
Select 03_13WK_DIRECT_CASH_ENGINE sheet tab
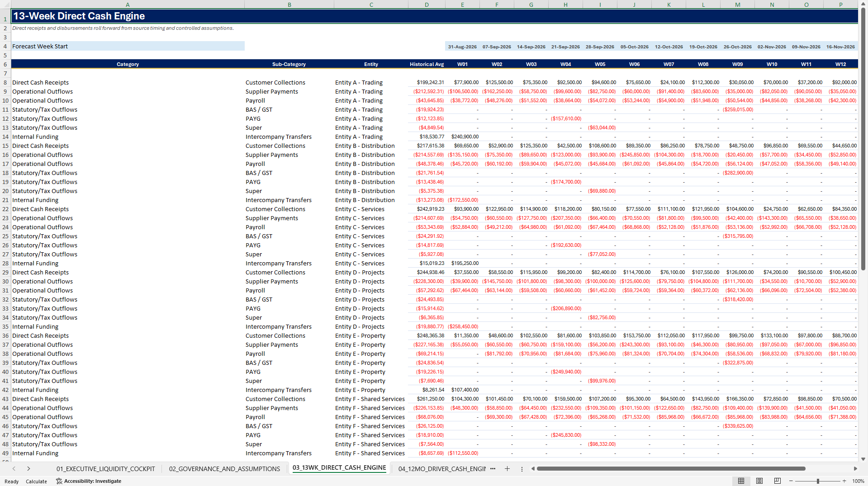tap(339, 468)
